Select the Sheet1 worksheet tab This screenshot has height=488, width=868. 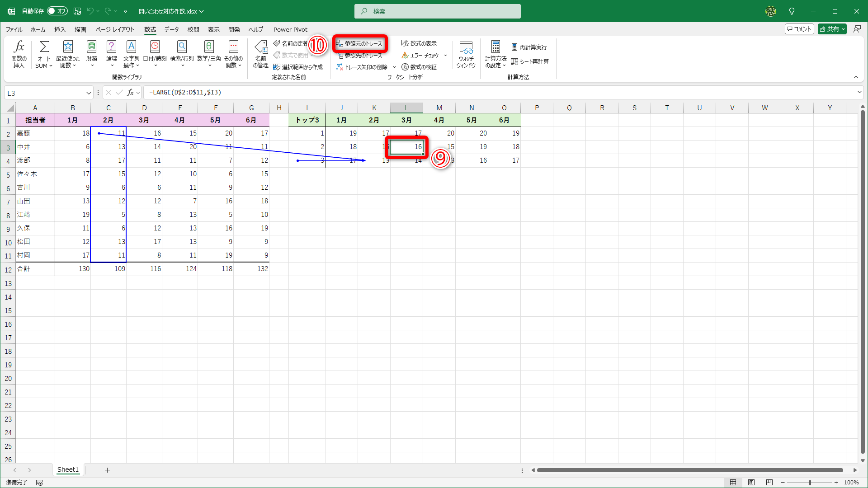[x=68, y=470]
